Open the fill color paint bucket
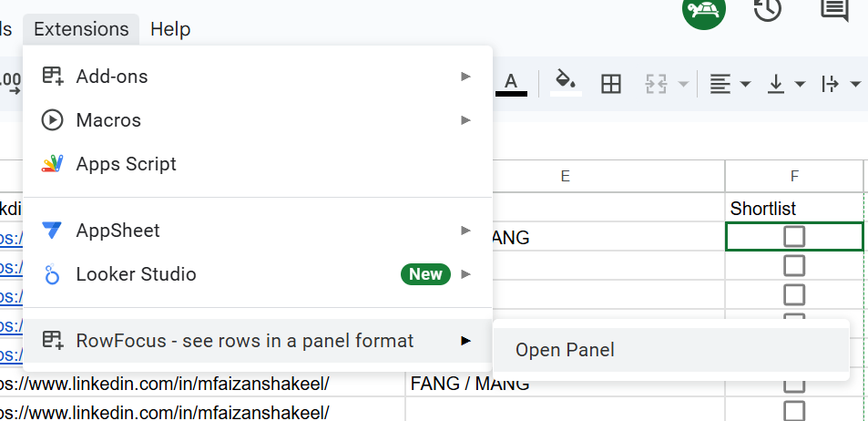 pos(566,84)
